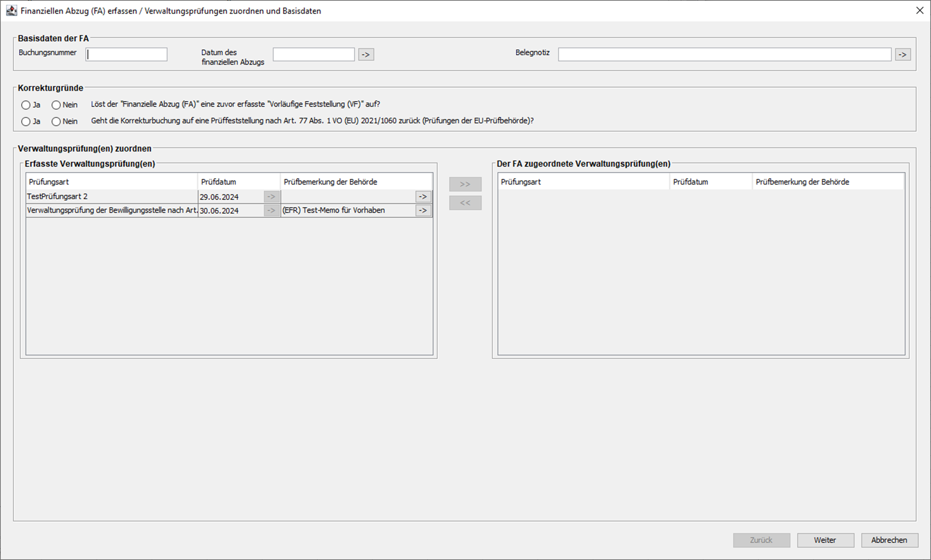Select Ja for the Vorläufige Feststellung question
The width and height of the screenshot is (931, 560).
(x=26, y=105)
